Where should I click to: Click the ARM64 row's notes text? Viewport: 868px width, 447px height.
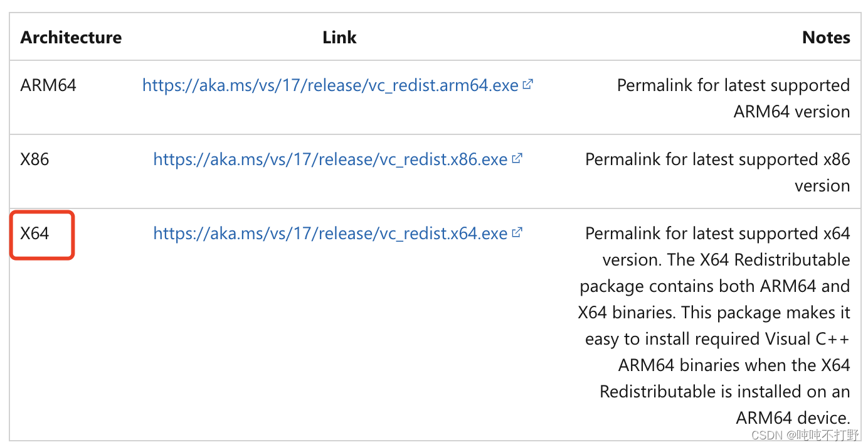734,99
